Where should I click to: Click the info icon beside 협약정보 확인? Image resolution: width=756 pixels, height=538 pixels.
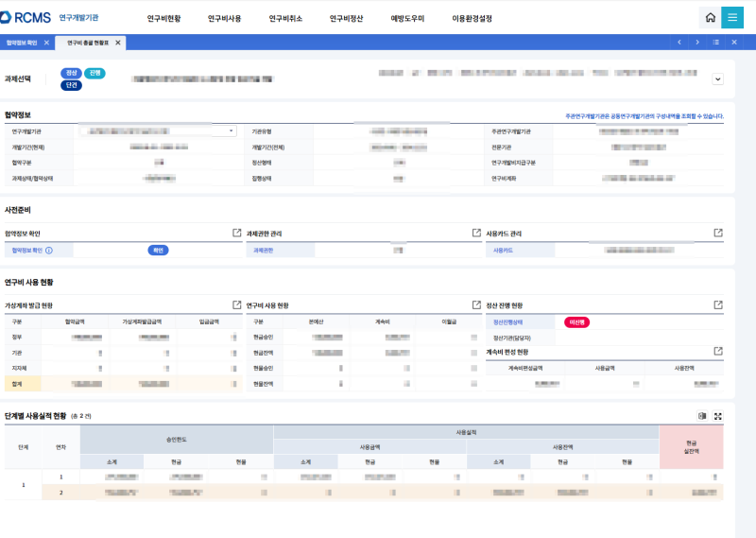[49, 251]
